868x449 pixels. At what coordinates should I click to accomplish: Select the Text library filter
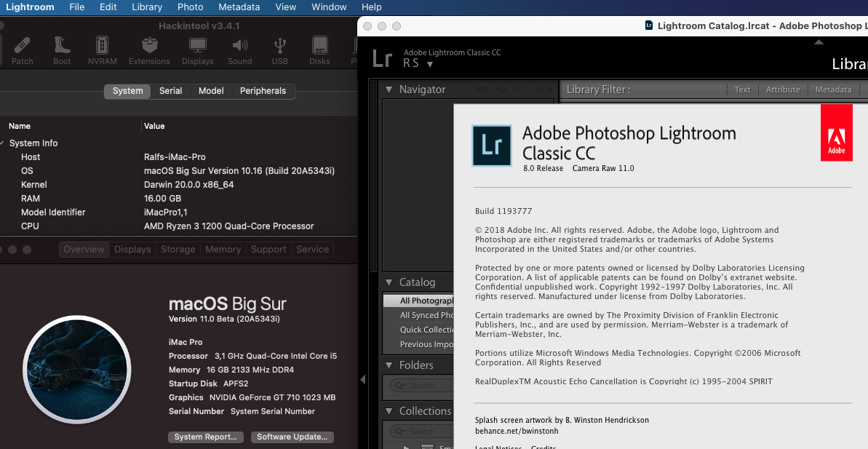click(742, 89)
